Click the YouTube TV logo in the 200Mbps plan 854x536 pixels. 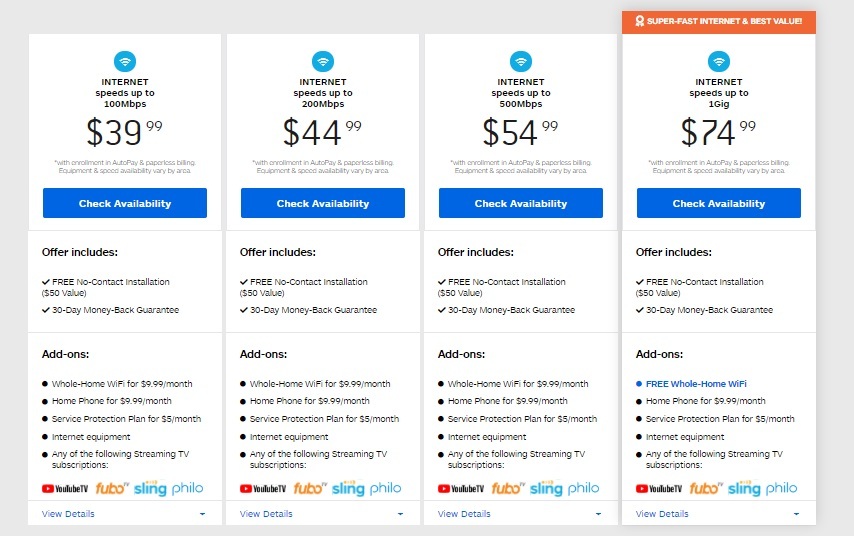pyautogui.click(x=263, y=489)
